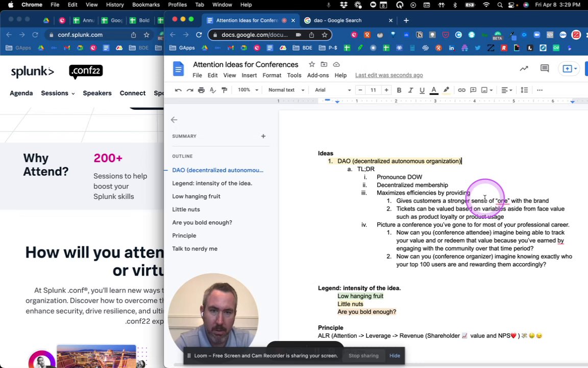Click the Splunk logo in background window
The height and width of the screenshot is (368, 588).
(33, 72)
